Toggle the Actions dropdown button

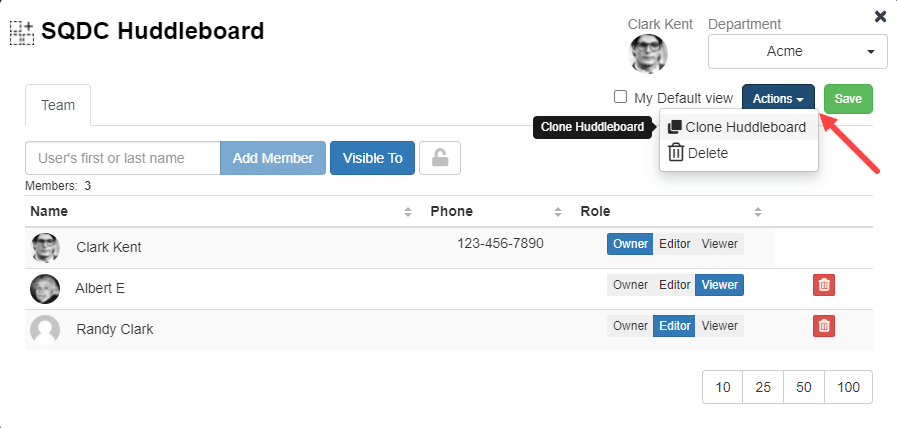778,99
